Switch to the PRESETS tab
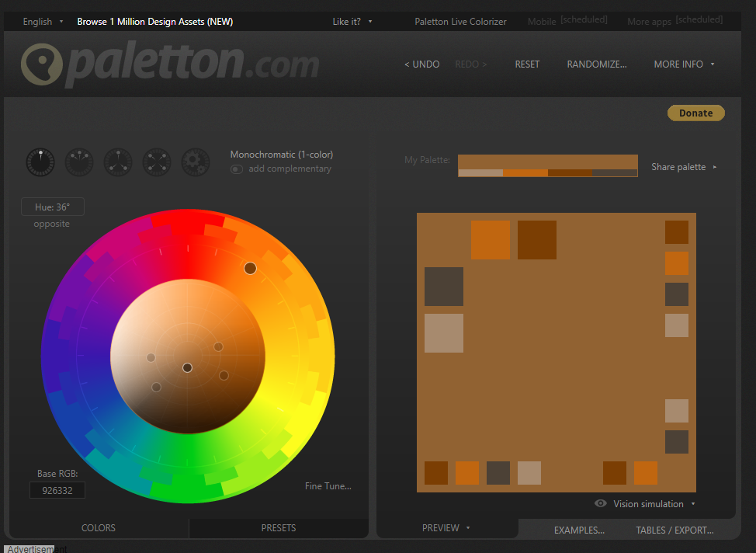 279,528
